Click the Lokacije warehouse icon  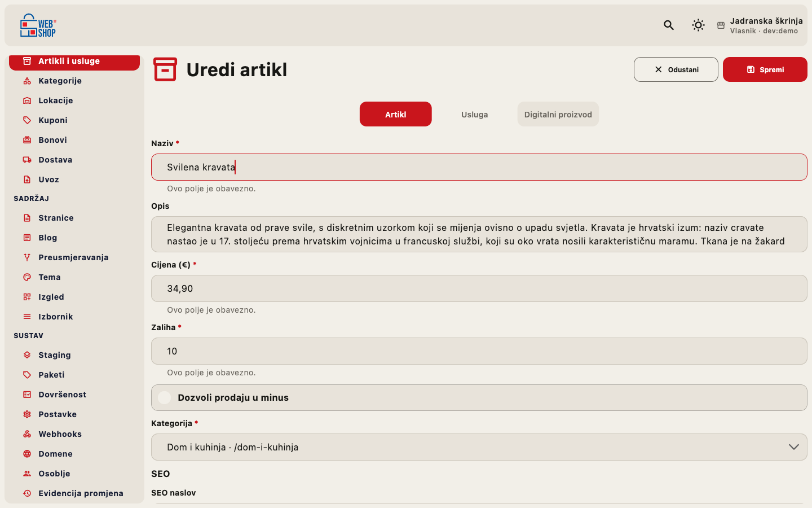27,100
